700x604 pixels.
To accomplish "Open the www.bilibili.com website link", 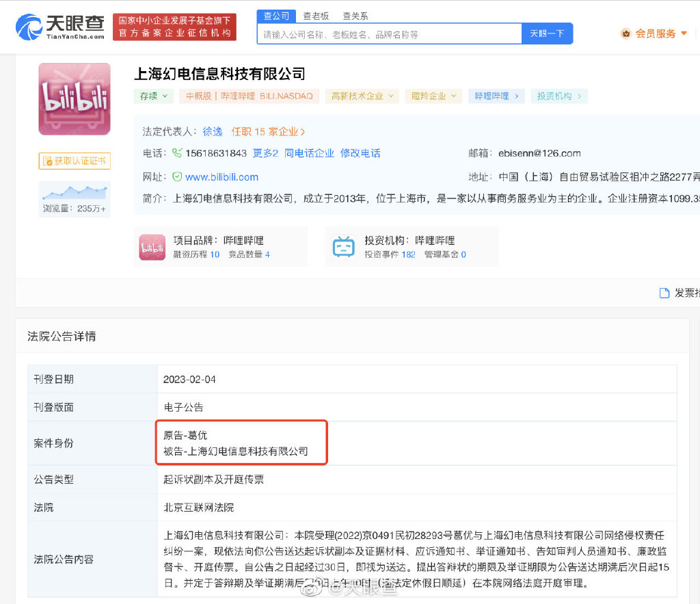I will tap(222, 177).
